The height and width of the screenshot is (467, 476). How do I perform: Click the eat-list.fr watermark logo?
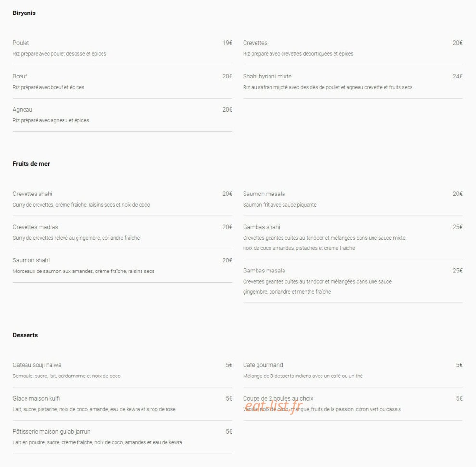[273, 406]
